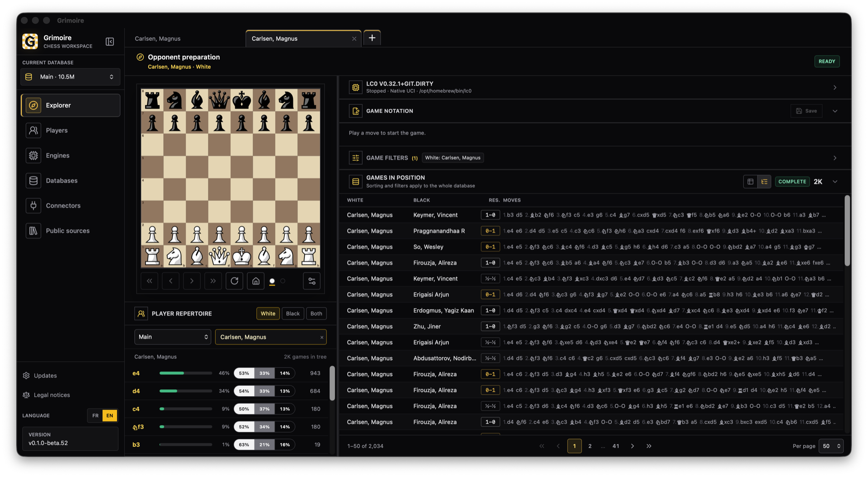Expand the Game Filters panel chevron
The image size is (868, 477).
coord(835,158)
